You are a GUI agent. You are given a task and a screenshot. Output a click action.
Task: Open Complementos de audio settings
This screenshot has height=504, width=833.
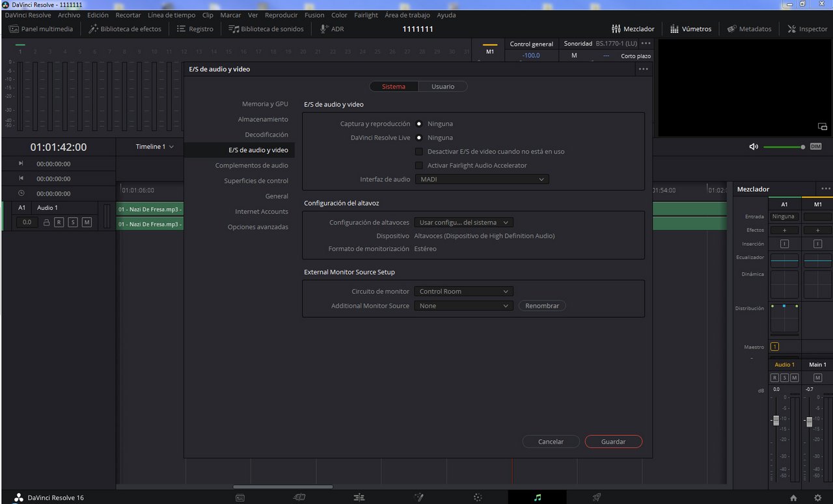click(251, 165)
